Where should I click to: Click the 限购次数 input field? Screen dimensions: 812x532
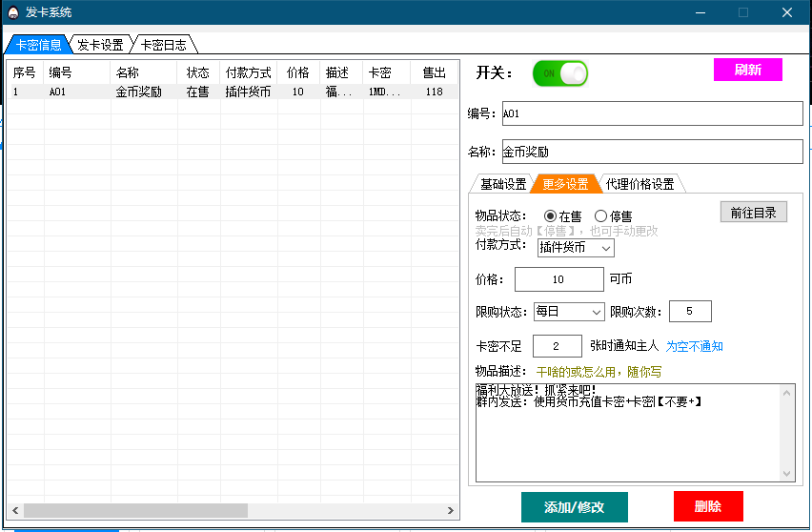click(690, 312)
